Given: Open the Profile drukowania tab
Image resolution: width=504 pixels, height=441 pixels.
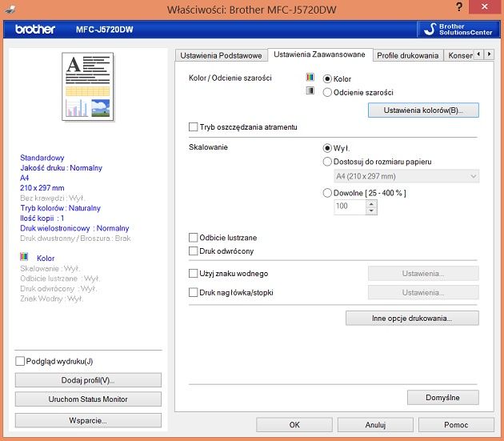Looking at the screenshot, I should coord(407,56).
